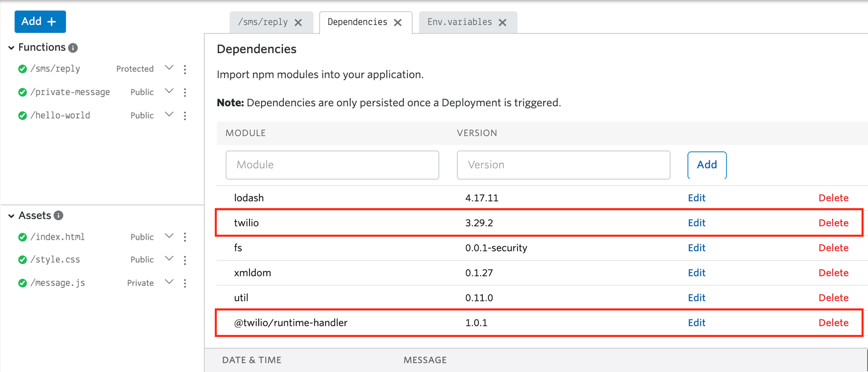Select the @twilio/runtime-handler module name
The image size is (868, 372).
[290, 323]
